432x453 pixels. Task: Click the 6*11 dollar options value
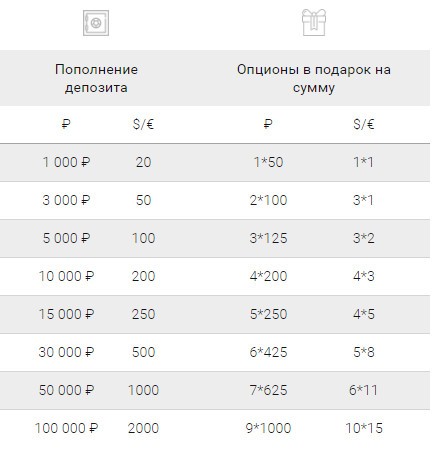[x=363, y=390]
